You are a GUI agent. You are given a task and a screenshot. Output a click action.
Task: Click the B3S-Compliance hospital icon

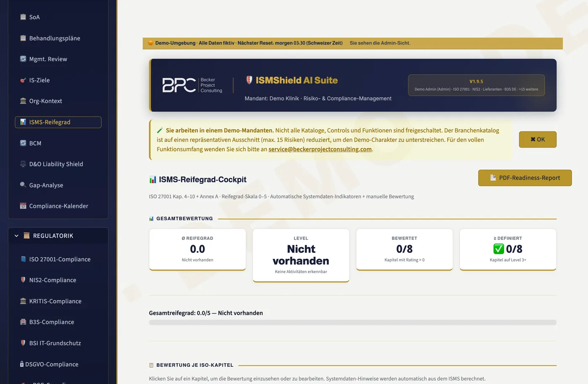[23, 322]
